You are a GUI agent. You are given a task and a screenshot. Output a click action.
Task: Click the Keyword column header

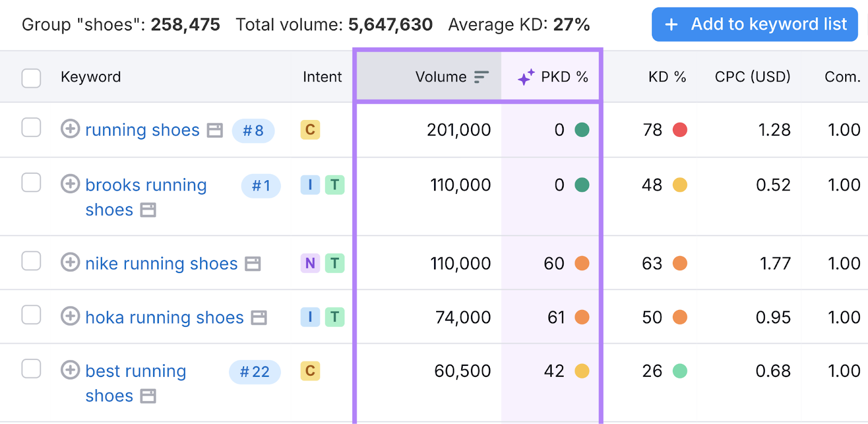(x=91, y=77)
